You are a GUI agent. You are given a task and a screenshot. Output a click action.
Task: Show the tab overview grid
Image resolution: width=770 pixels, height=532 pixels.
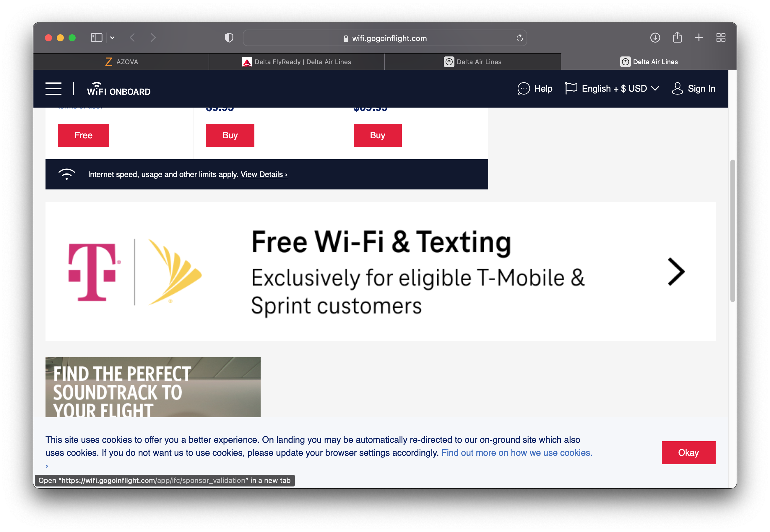click(721, 38)
